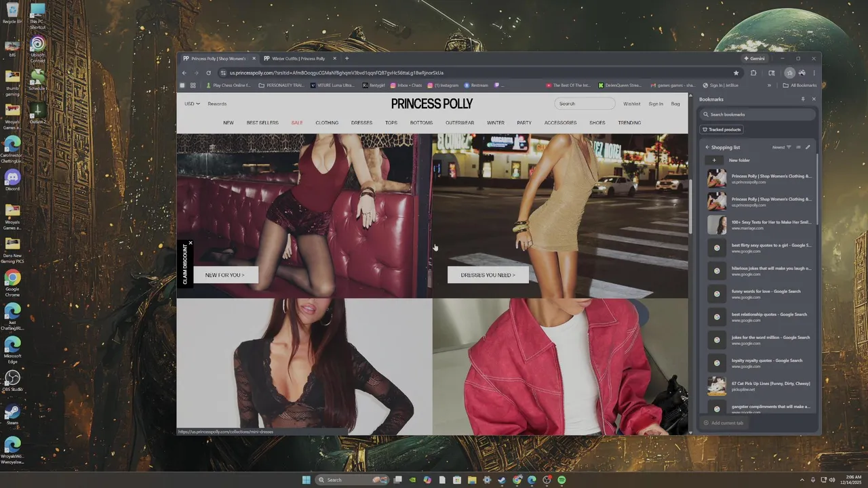Show hidden system tray icons chevron
Viewport: 868px width, 488px height.
[802, 480]
